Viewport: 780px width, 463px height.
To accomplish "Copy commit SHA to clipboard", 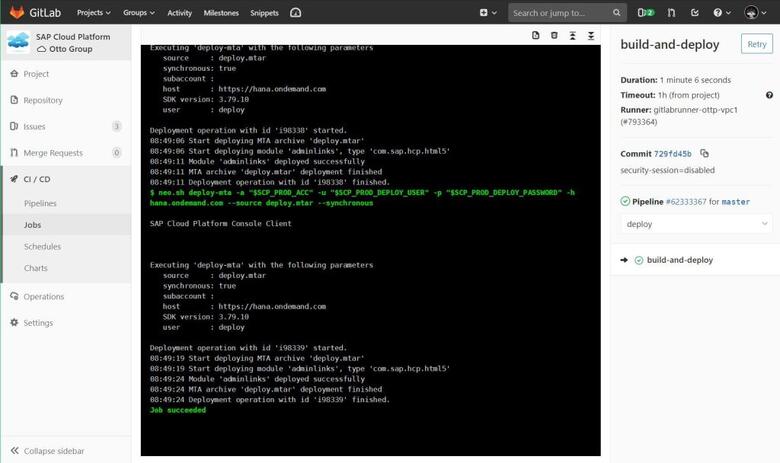I will tap(704, 154).
